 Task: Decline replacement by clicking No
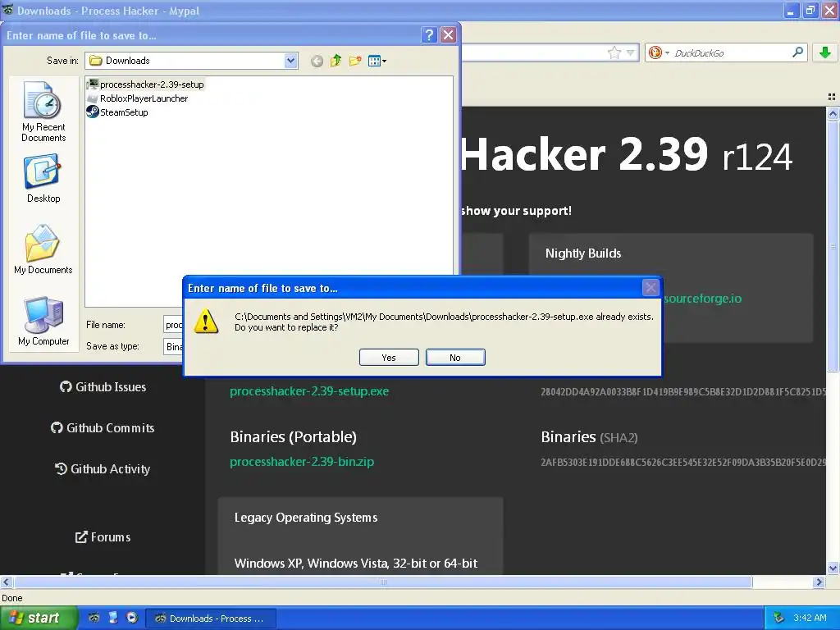(x=455, y=358)
